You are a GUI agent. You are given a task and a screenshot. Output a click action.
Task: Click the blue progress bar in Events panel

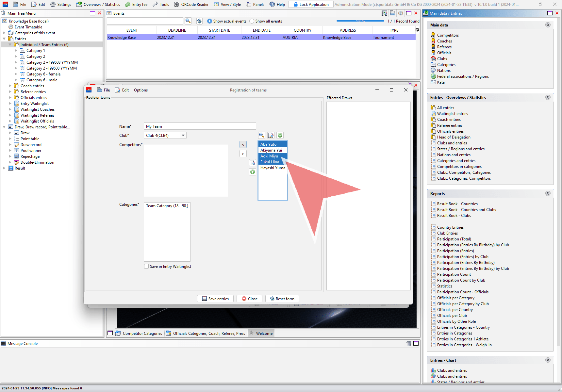pyautogui.click(x=360, y=21)
